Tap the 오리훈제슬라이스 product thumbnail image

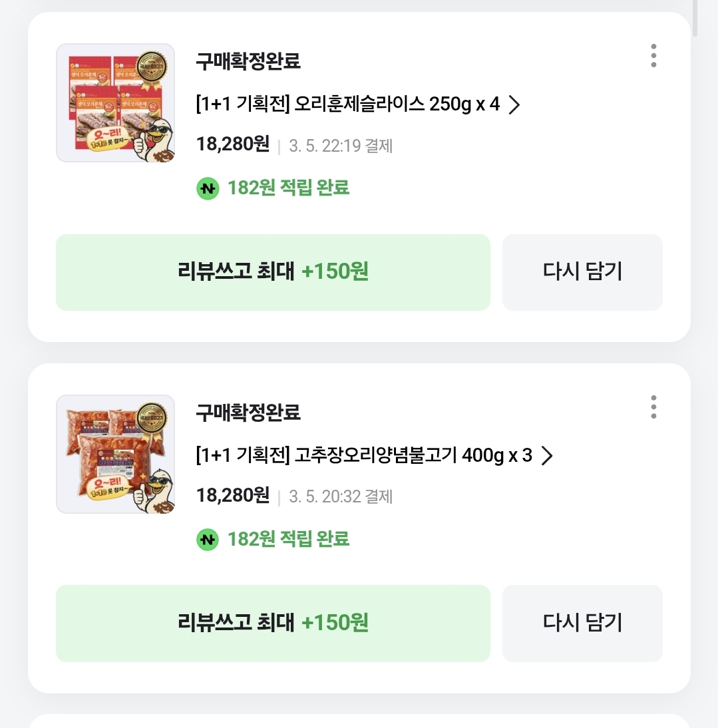tap(115, 102)
